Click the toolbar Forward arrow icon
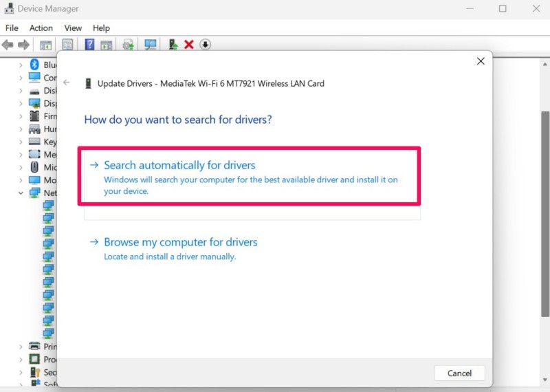 tap(24, 45)
